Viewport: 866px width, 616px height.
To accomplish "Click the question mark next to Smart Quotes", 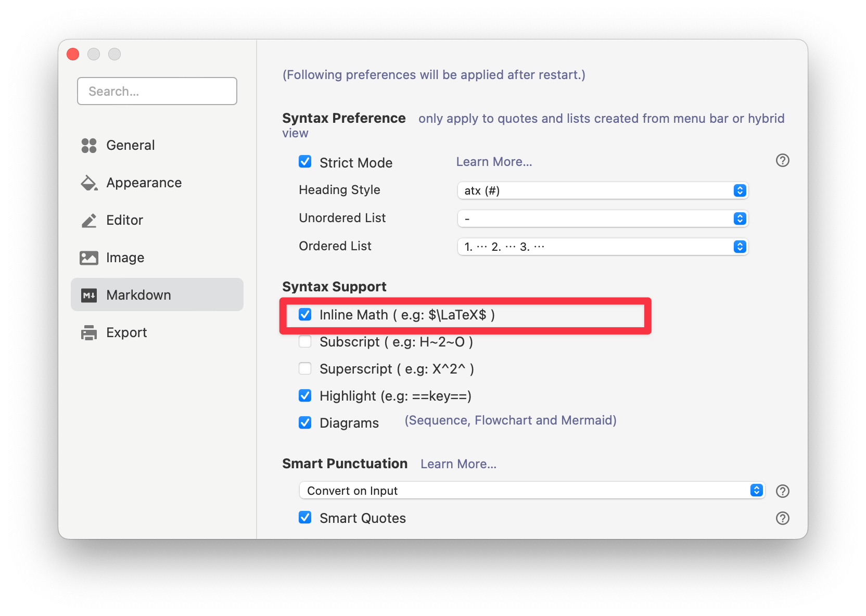I will (x=782, y=518).
